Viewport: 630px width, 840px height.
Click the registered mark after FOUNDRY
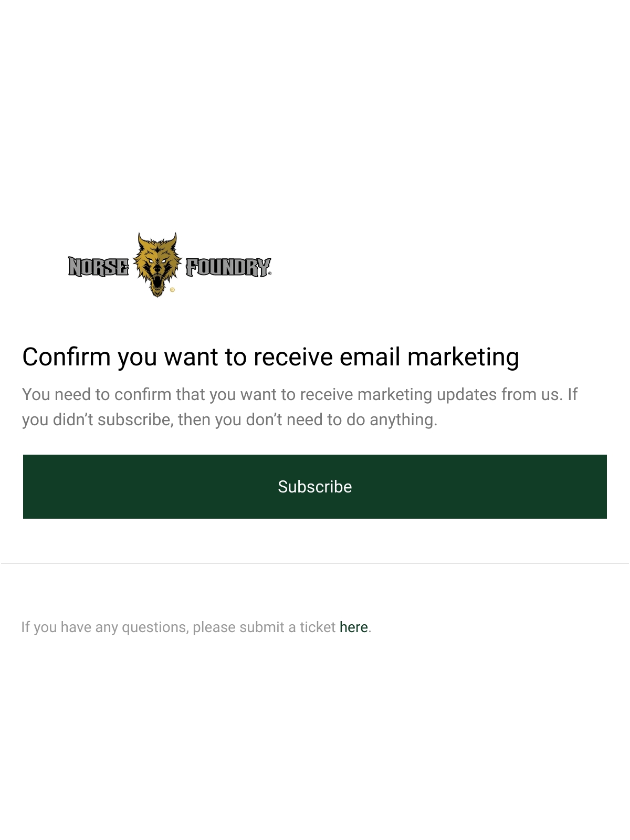270,274
